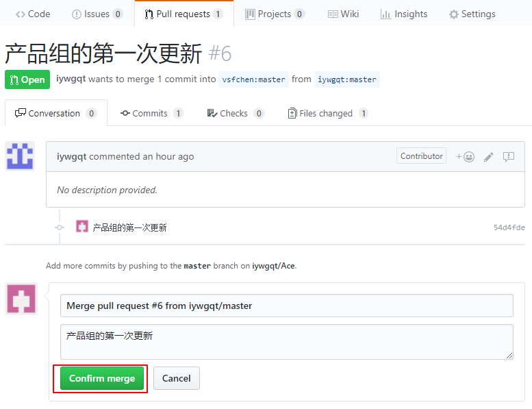View the Files changed tab
The height and width of the screenshot is (409, 532).
327,113
